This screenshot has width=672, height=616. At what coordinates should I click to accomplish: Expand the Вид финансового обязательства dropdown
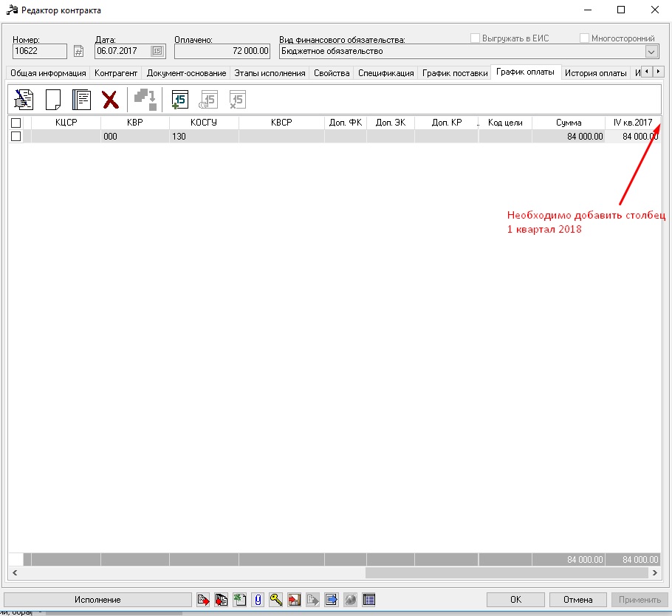point(651,51)
